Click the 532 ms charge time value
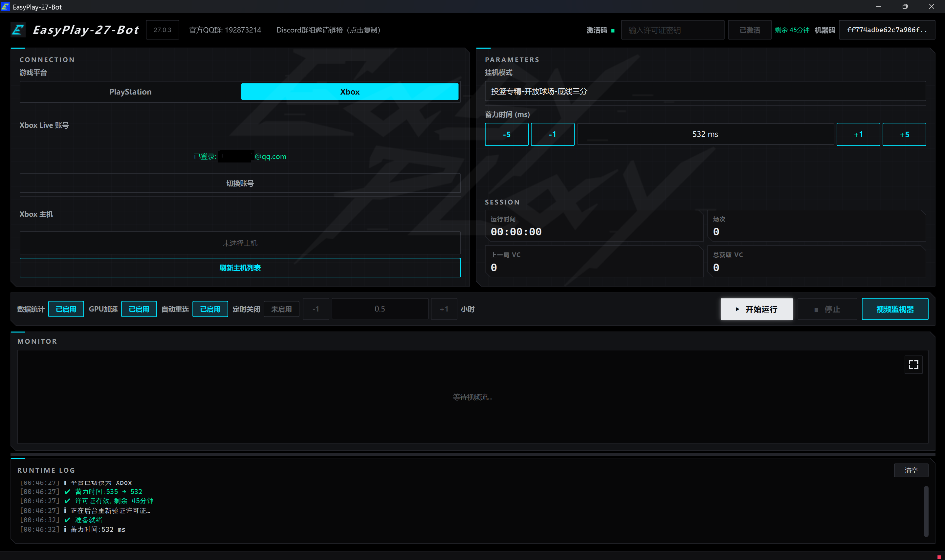Screen dimensions: 945x560 pos(705,134)
